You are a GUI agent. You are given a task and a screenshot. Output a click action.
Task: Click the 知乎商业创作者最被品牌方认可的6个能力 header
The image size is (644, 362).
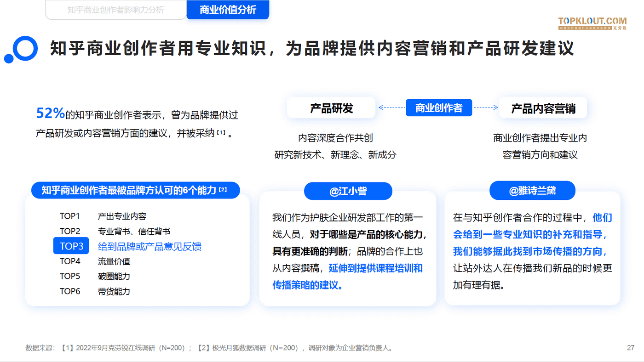pyautogui.click(x=136, y=190)
